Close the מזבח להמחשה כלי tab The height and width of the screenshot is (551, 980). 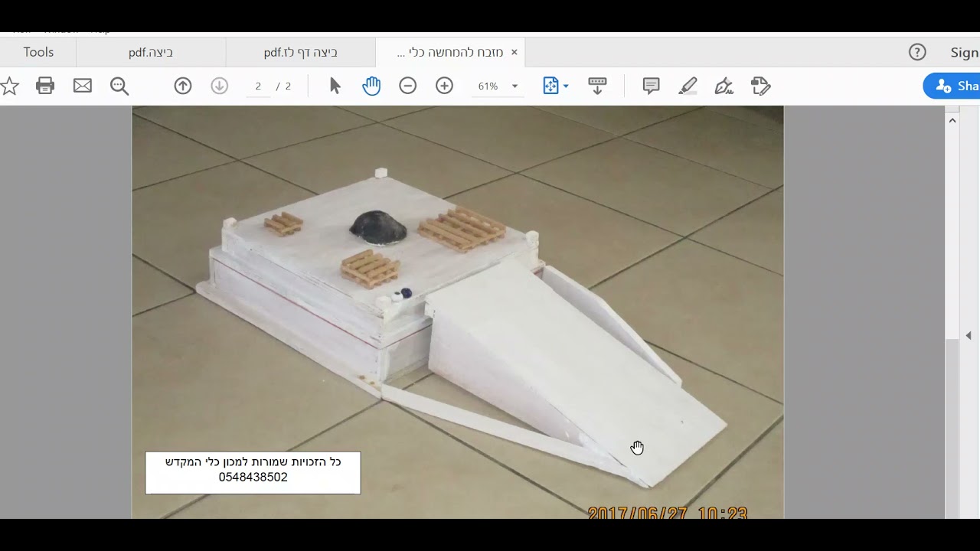pyautogui.click(x=514, y=52)
